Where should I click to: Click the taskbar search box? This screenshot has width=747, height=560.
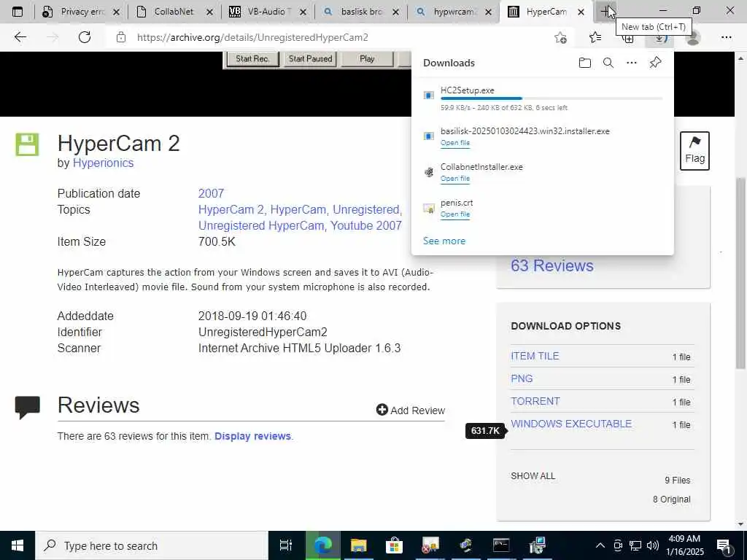pyautogui.click(x=152, y=545)
